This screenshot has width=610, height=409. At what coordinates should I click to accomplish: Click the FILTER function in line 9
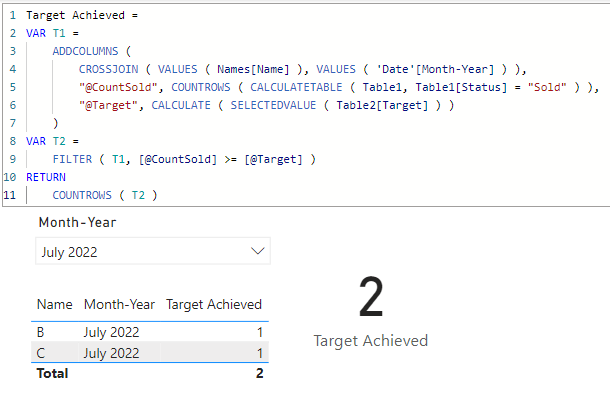pyautogui.click(x=72, y=159)
